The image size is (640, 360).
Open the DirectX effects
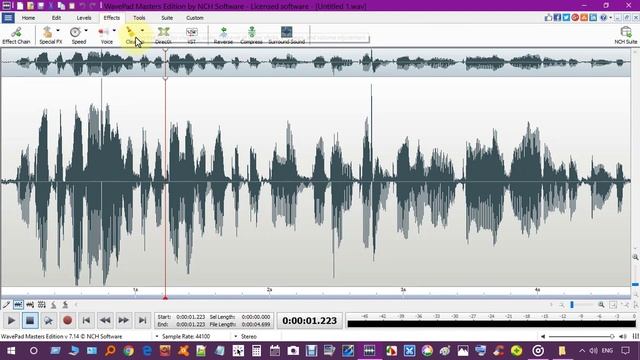163,35
